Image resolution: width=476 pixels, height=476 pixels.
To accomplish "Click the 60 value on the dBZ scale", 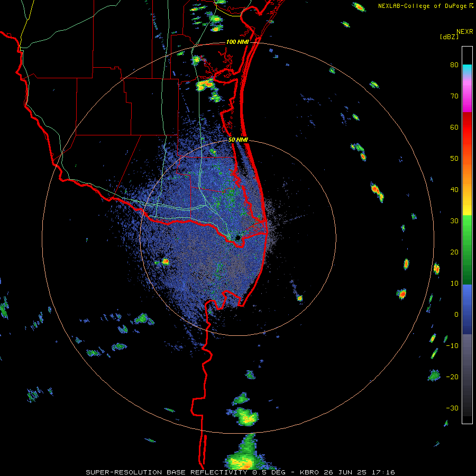I will [454, 127].
